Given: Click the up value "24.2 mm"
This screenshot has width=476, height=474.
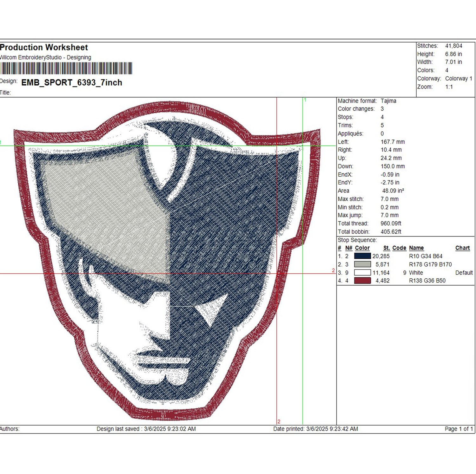Looking at the screenshot, I should (391, 158).
